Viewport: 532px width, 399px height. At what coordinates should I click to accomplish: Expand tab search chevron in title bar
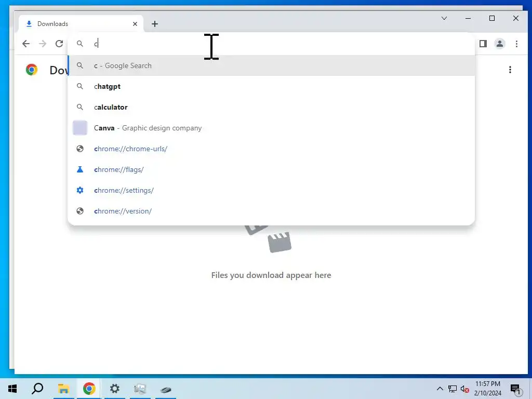pos(444,18)
